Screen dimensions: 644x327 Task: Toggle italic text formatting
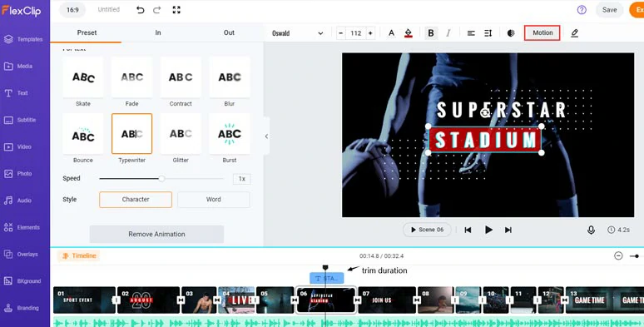448,33
